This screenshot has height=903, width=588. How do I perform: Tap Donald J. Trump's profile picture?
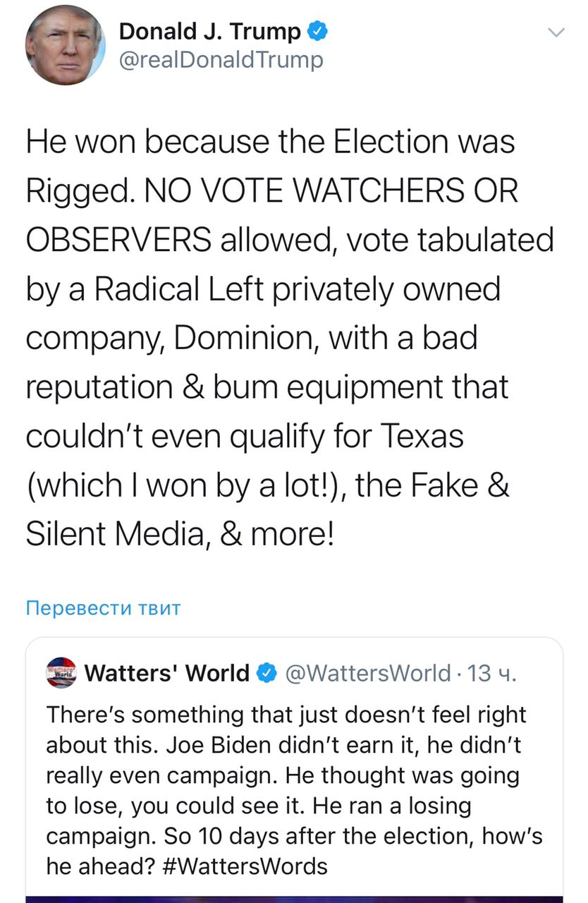[66, 47]
